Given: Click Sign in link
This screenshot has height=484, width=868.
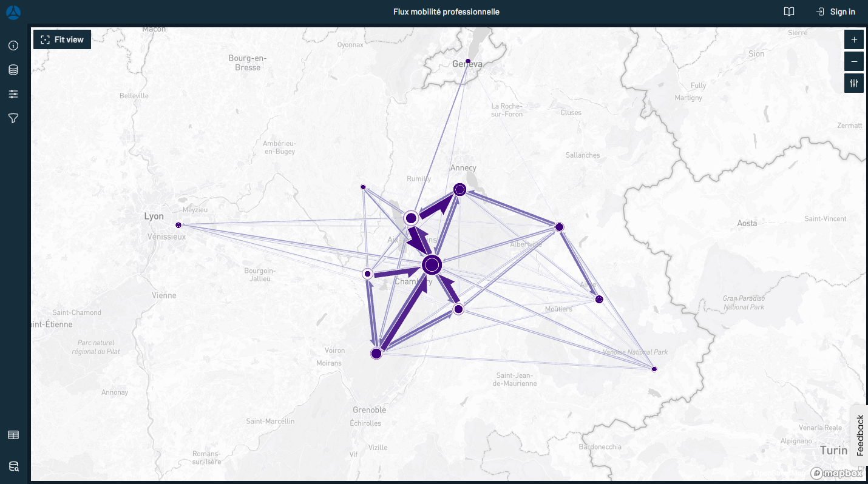Looking at the screenshot, I should click(x=836, y=12).
